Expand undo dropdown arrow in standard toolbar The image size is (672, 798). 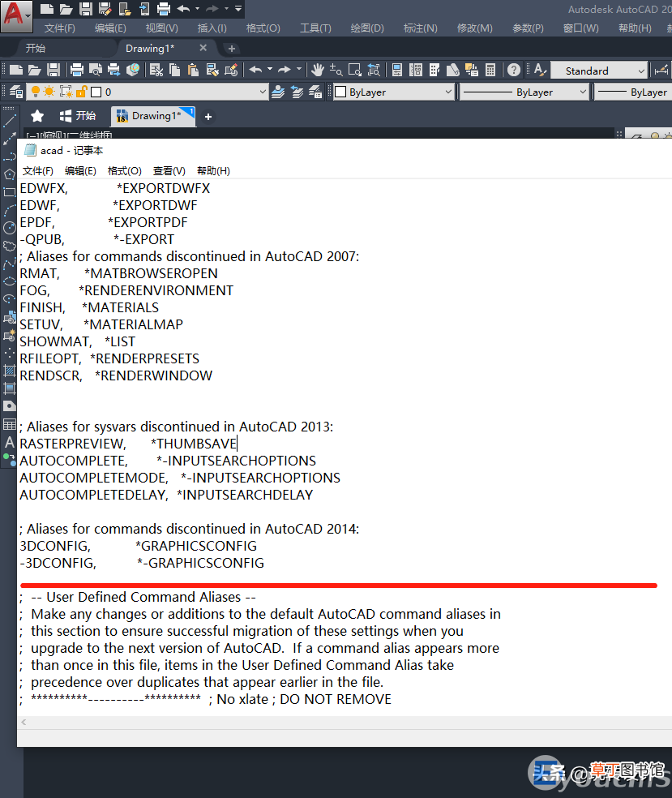(270, 70)
